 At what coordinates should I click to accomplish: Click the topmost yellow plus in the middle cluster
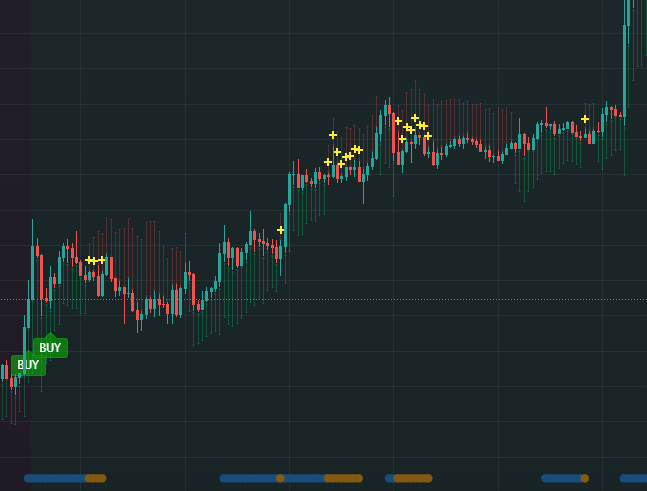(333, 135)
